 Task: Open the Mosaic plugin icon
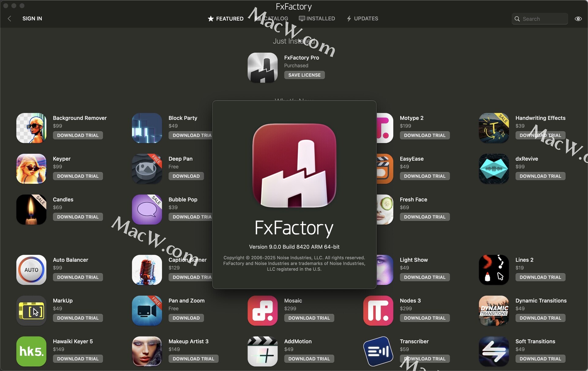pyautogui.click(x=262, y=311)
